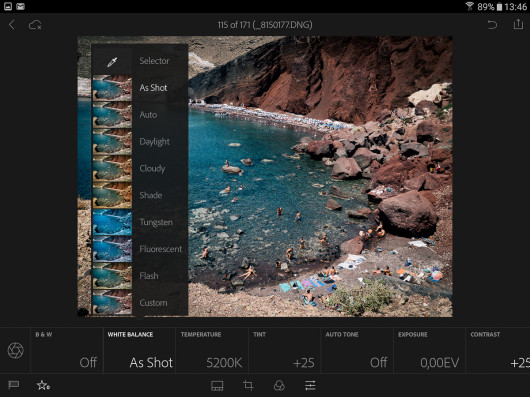Tap the battery status icon
Viewport: 530px width, 397px height.
coord(499,7)
